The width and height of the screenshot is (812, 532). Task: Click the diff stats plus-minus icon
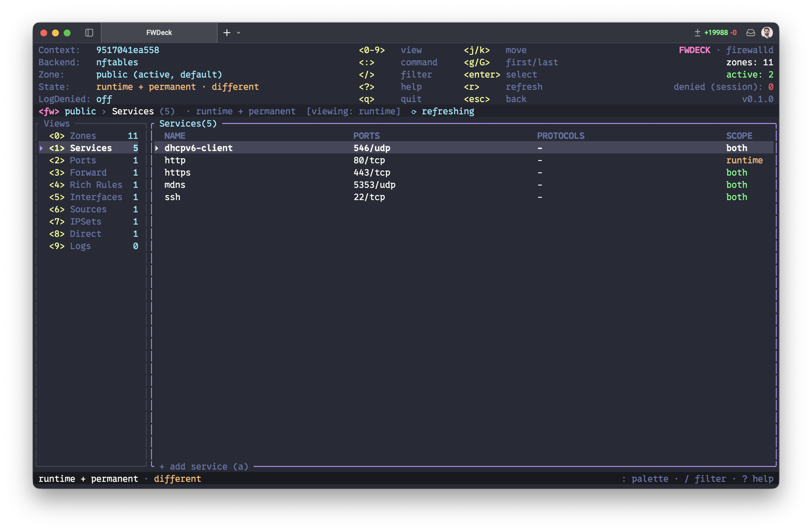click(697, 33)
